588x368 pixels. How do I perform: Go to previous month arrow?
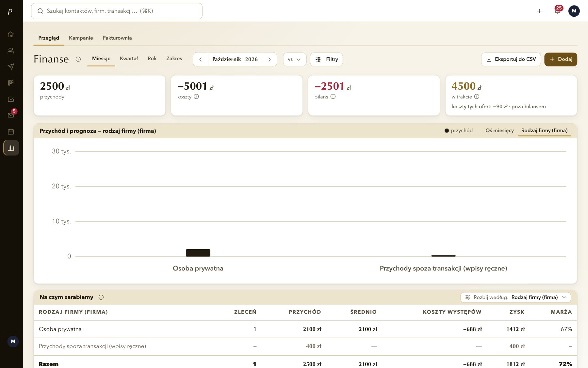click(x=201, y=59)
